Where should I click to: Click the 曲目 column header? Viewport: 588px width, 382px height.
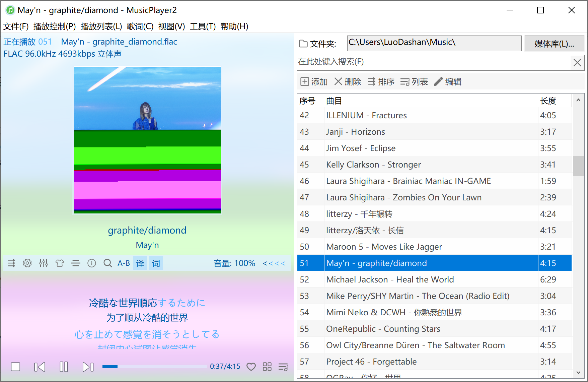(431, 101)
